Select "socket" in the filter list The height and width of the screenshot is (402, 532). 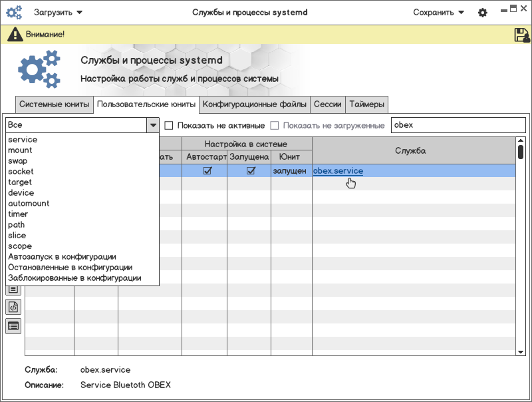coord(21,172)
